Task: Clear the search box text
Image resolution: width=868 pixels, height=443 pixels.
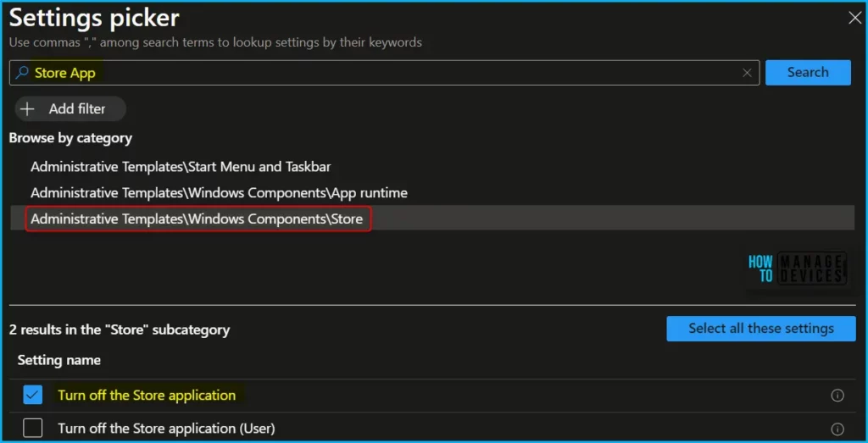Action: 747,73
